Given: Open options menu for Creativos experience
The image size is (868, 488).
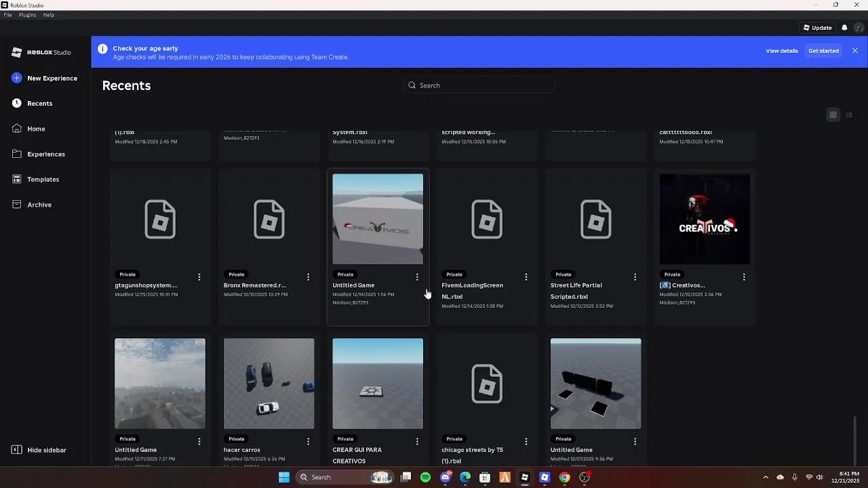Looking at the screenshot, I should coord(744,277).
